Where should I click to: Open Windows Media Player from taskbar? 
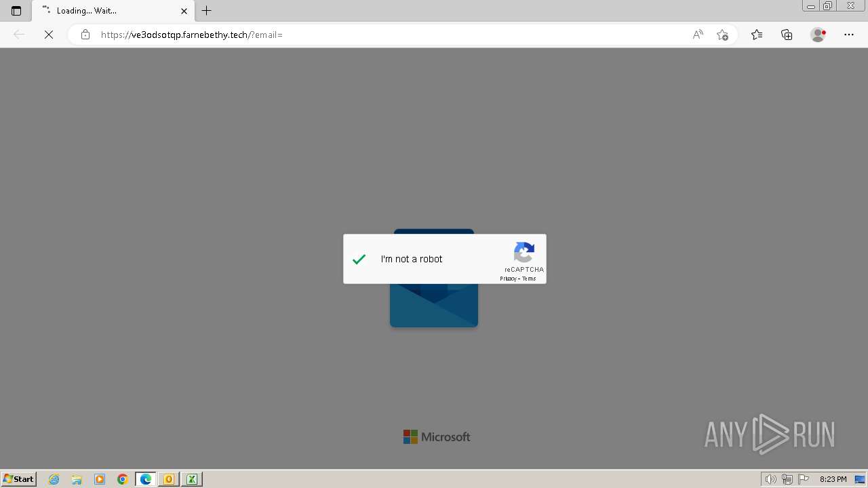[100, 479]
